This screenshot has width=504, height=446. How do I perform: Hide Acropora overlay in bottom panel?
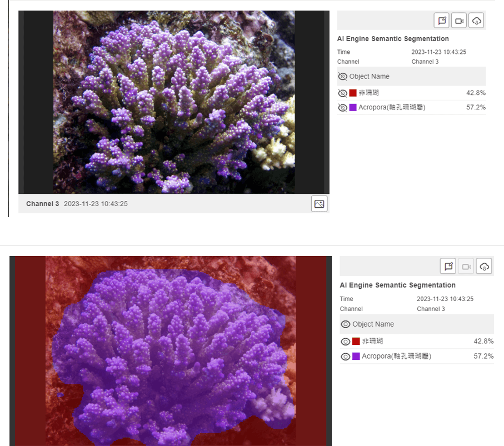point(346,357)
